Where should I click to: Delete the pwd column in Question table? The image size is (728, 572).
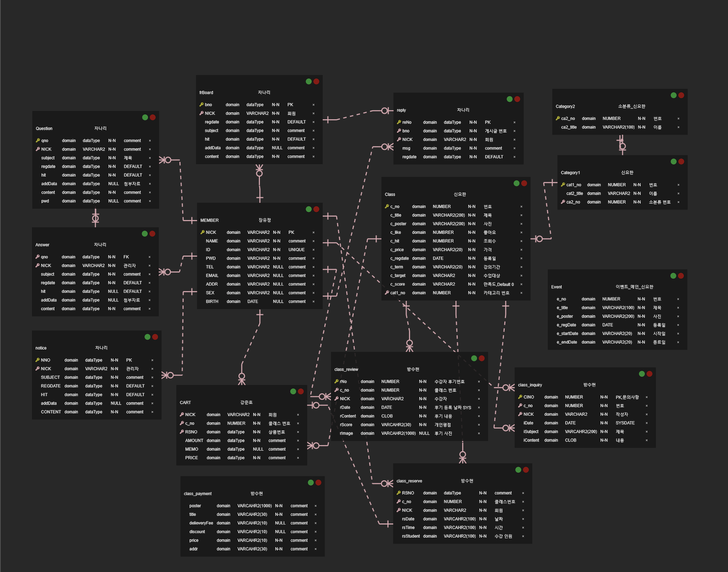[x=150, y=201]
